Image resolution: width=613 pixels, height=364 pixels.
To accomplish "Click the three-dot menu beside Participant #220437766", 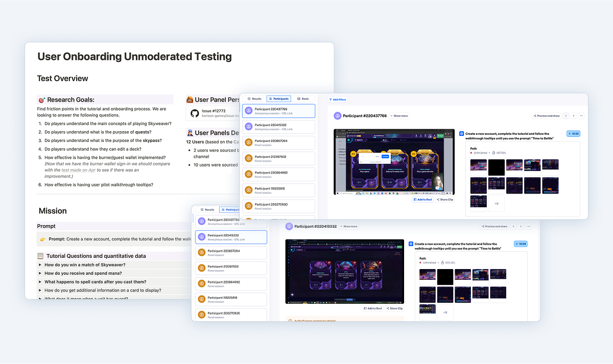I will click(581, 116).
